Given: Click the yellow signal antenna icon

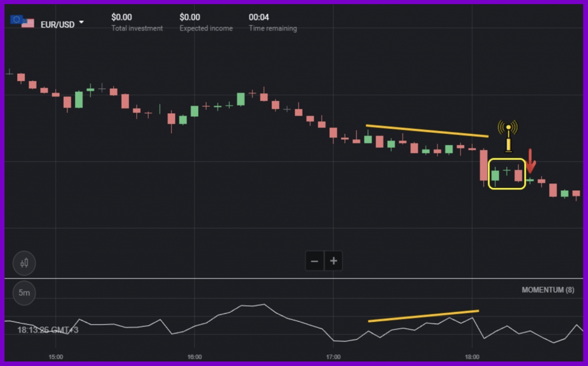Looking at the screenshot, I should pyautogui.click(x=508, y=136).
